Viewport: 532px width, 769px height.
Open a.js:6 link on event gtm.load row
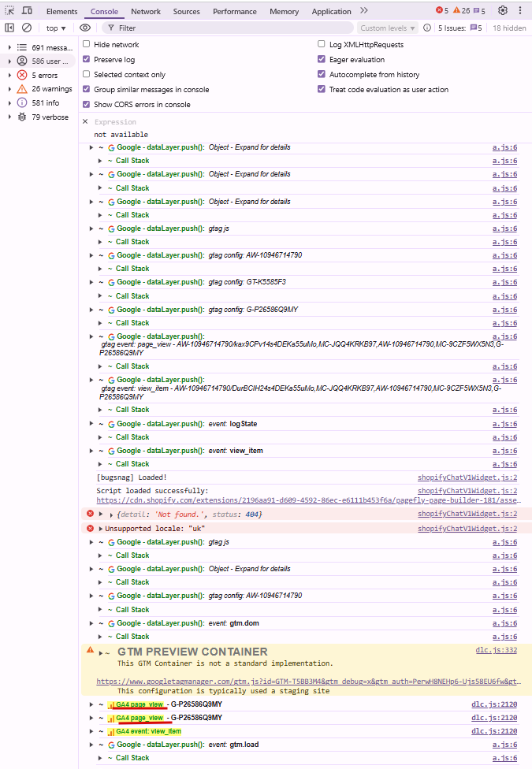tap(504, 745)
